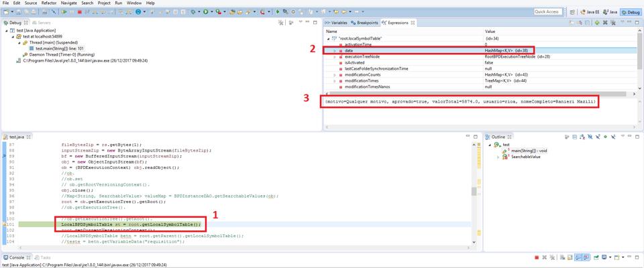Switch to Java EE perspective

590,12
